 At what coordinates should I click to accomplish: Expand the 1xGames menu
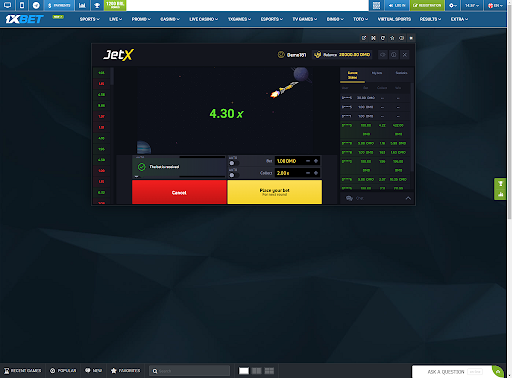tap(239, 19)
